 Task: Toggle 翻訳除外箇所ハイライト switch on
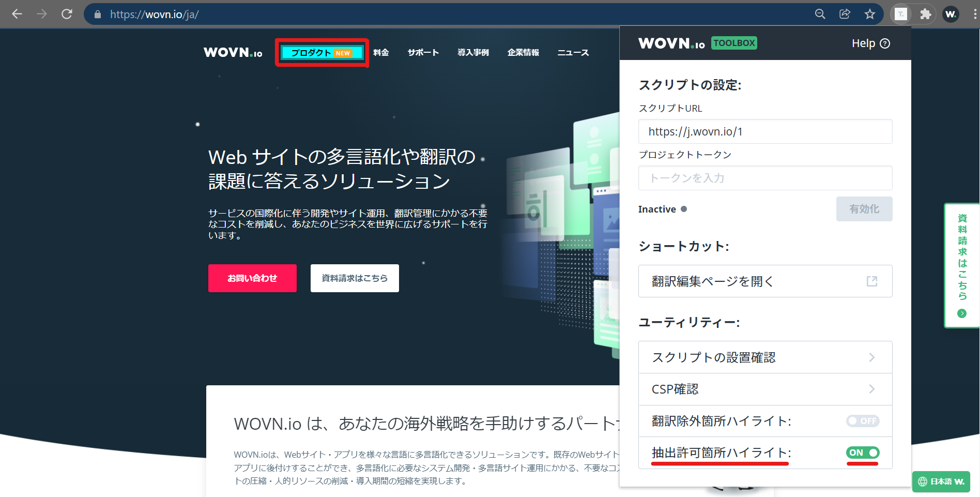click(862, 421)
